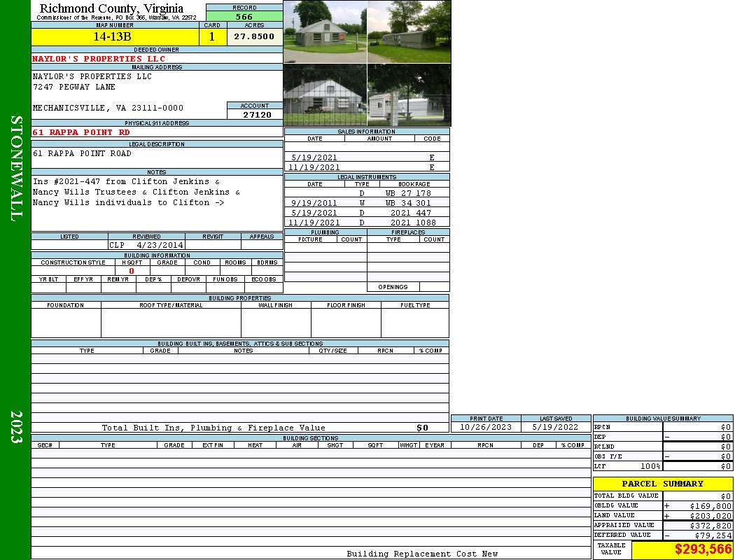
Task: Click the red physical address 61 Rappa Point Rd
Action: pyautogui.click(x=81, y=132)
